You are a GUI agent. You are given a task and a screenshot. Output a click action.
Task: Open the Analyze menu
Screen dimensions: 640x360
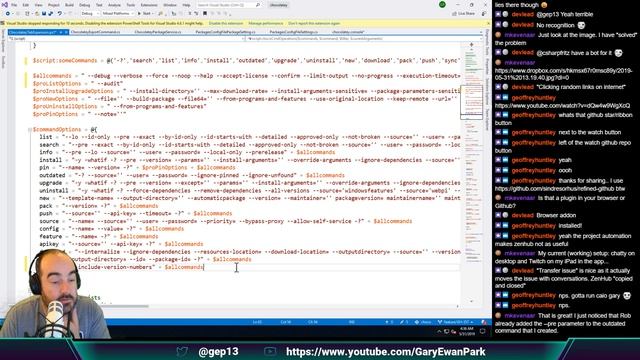click(x=114, y=5)
